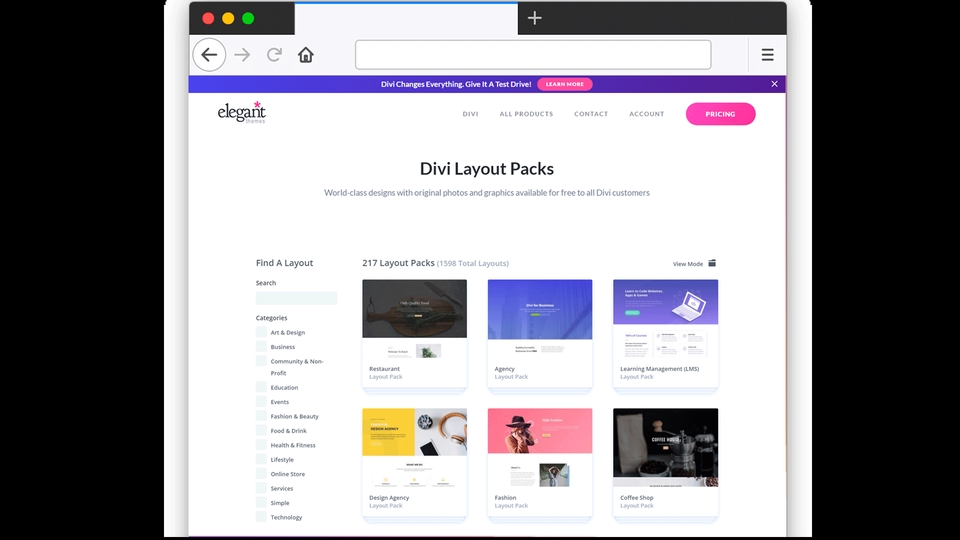Click the Learn More banner button
The width and height of the screenshot is (960, 540).
point(564,84)
